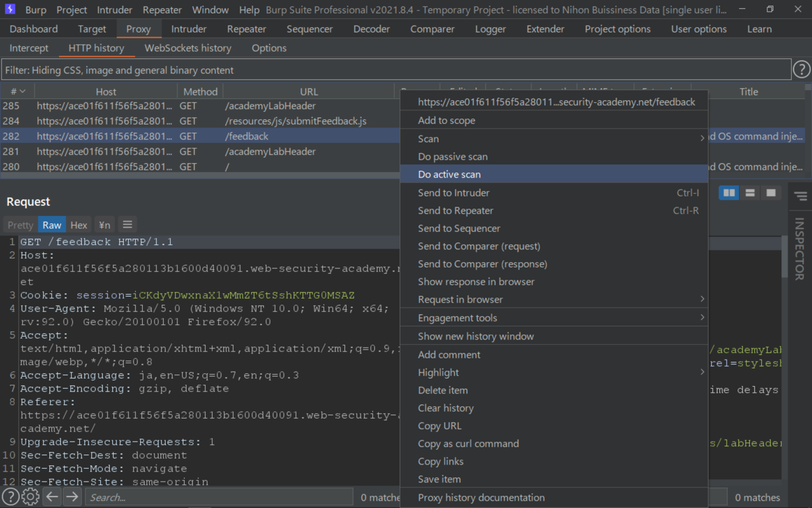Select Add comment menu entry
Image resolution: width=812 pixels, height=508 pixels.
(x=554, y=355)
